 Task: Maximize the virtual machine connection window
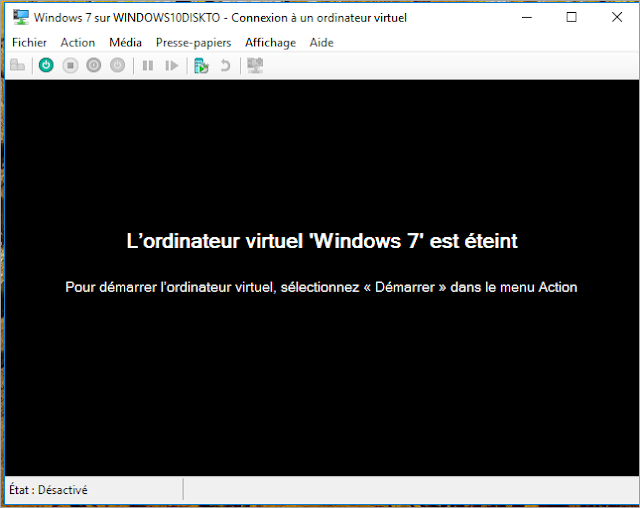click(571, 17)
